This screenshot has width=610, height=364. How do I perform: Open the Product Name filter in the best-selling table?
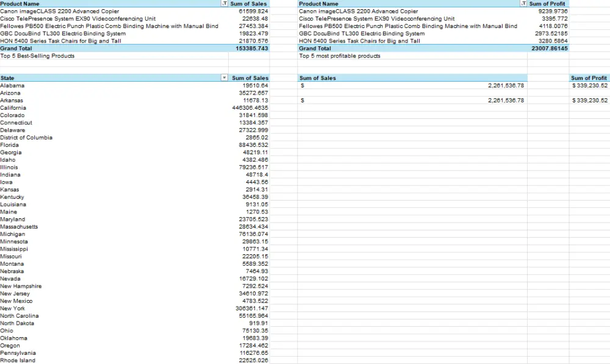pos(224,4)
